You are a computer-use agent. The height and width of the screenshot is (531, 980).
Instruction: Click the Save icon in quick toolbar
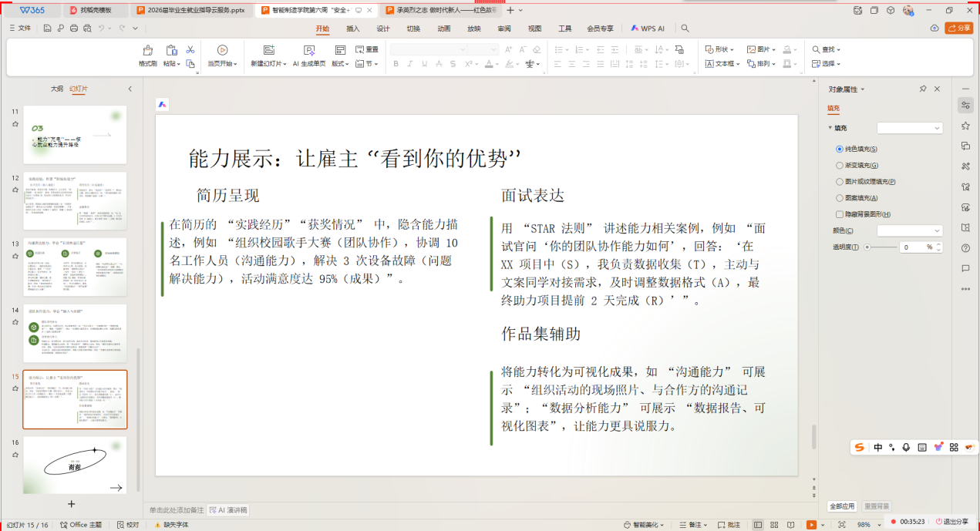(48, 29)
